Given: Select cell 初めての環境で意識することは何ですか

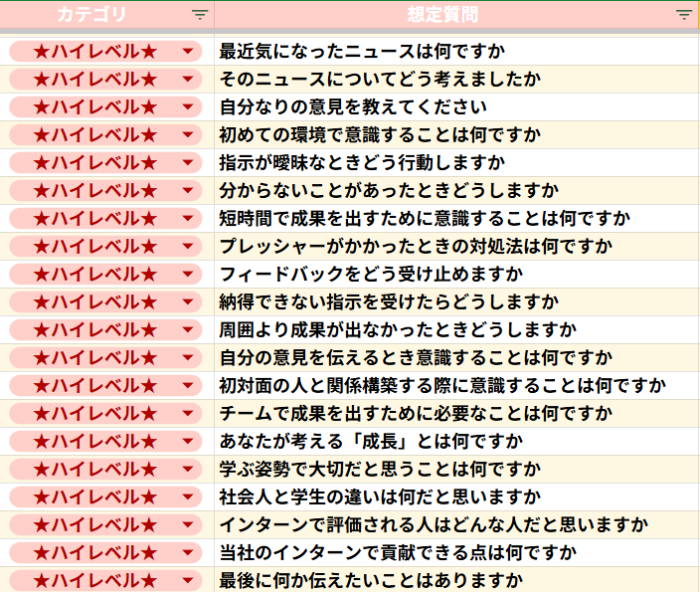Looking at the screenshot, I should [x=456, y=135].
